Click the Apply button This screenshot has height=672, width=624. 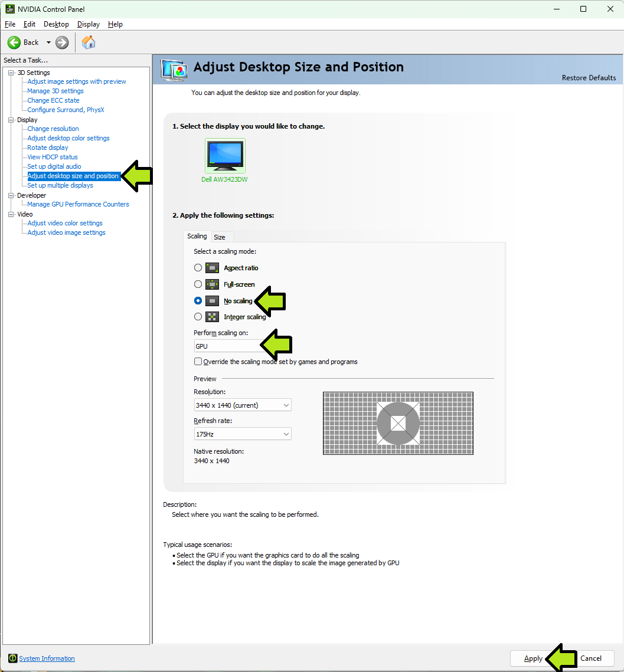(x=533, y=658)
